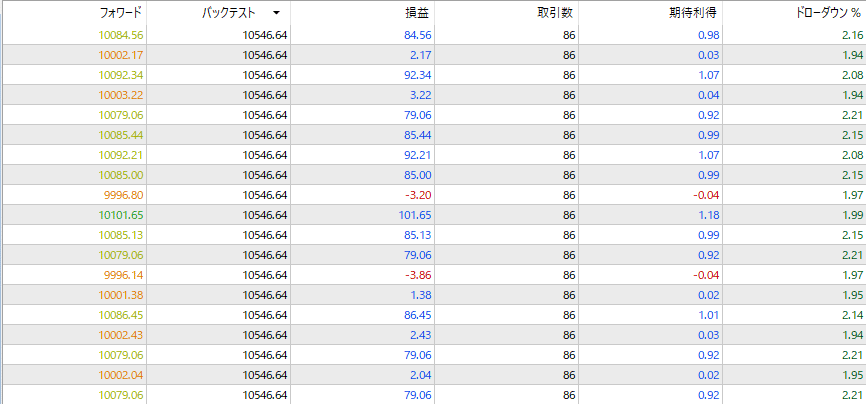Select forward result 10001.38

click(x=121, y=295)
